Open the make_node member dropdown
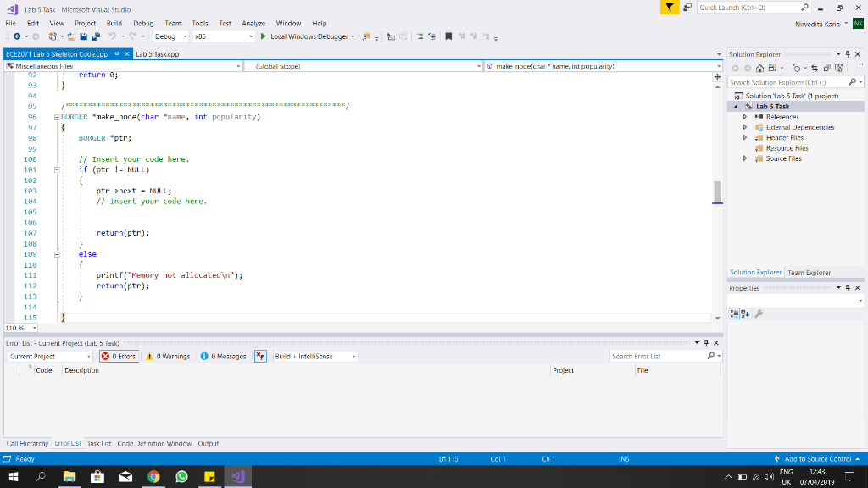The height and width of the screenshot is (488, 868). point(604,66)
